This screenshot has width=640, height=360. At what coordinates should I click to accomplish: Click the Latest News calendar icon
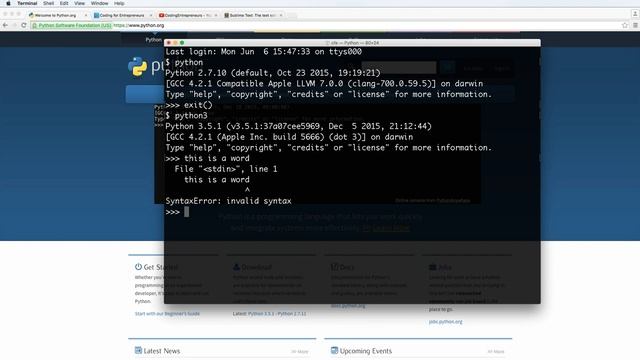138,350
